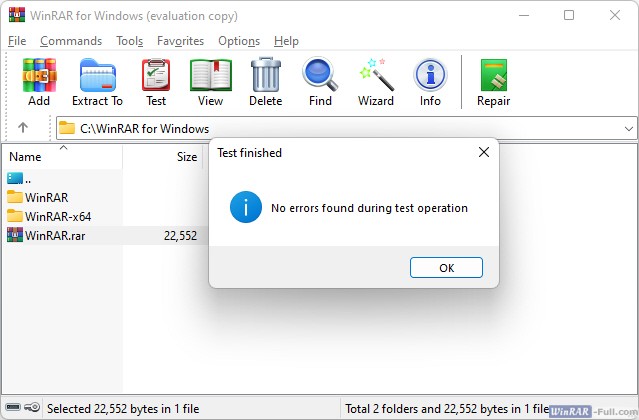Click the Test archive toolbar icon
Screen dimensions: 639x420
[x=156, y=76]
